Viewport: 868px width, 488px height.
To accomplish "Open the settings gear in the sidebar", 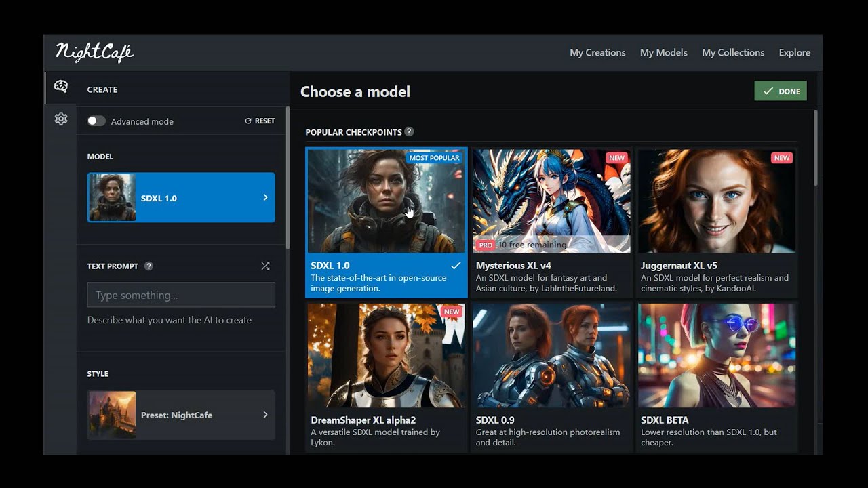I will click(x=61, y=119).
